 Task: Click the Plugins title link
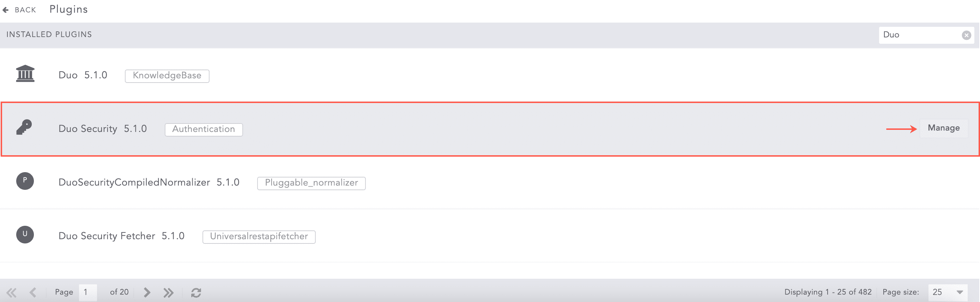(68, 9)
